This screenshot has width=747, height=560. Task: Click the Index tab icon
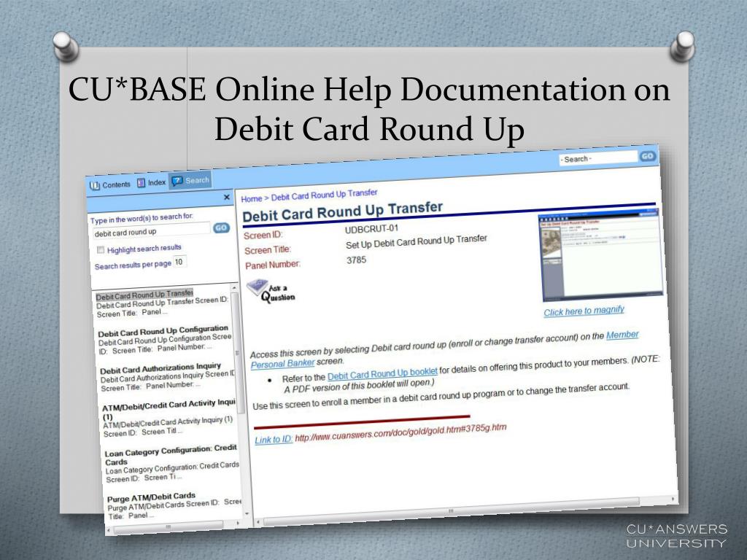[x=141, y=183]
